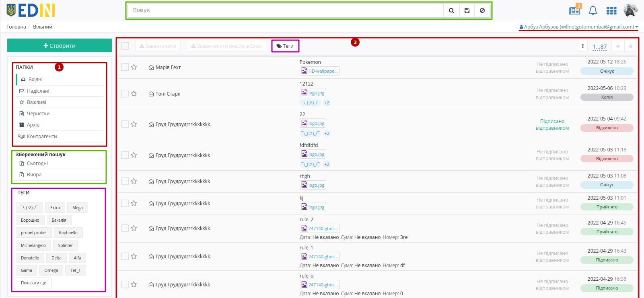Star the fdfdfdfd document

tap(134, 155)
